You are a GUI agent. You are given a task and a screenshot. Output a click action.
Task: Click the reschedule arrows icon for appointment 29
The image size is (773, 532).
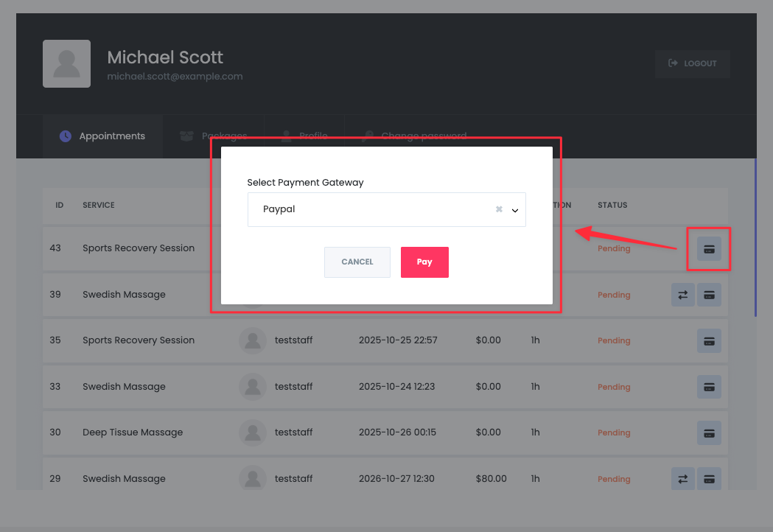pos(683,479)
